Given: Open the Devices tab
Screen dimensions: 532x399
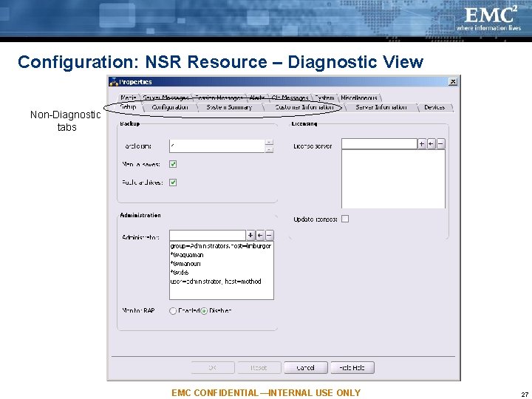Looking at the screenshot, I should tap(434, 107).
